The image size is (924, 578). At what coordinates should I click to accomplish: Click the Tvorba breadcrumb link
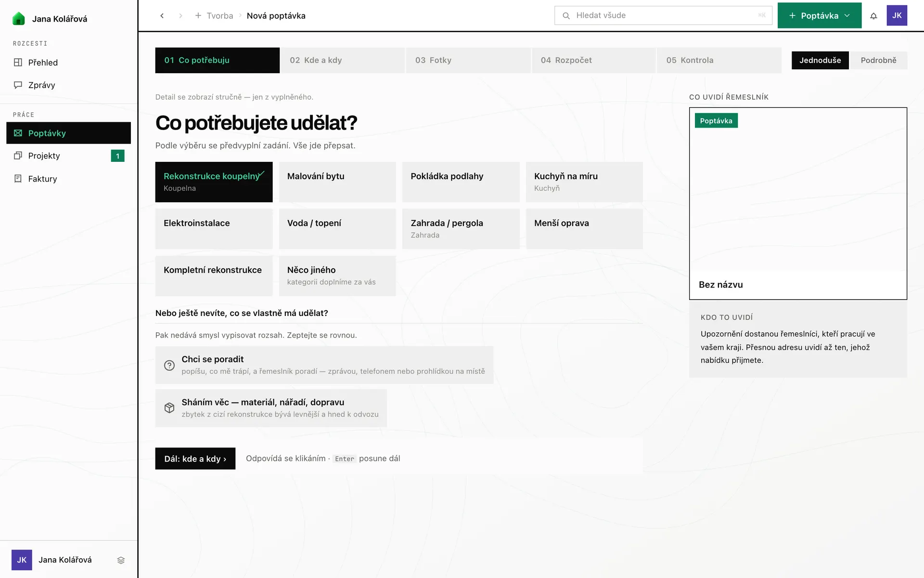pyautogui.click(x=219, y=15)
